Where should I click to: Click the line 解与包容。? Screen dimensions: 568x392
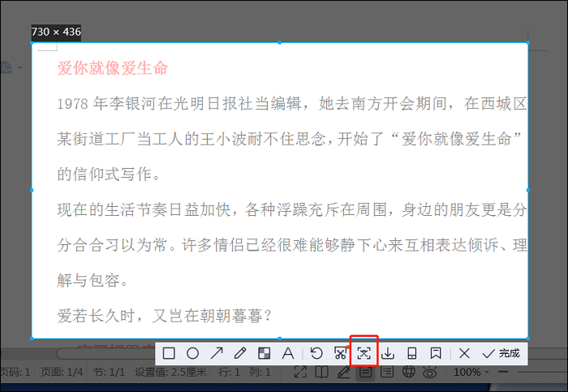coord(93,281)
